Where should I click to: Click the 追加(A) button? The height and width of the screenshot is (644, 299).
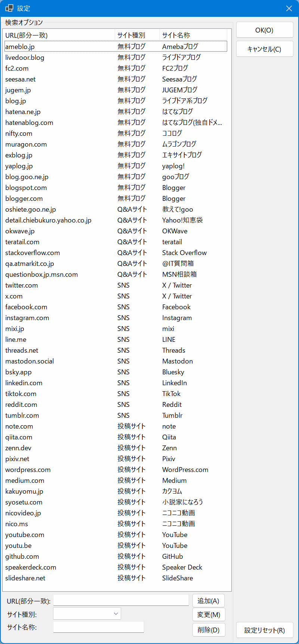tap(209, 601)
